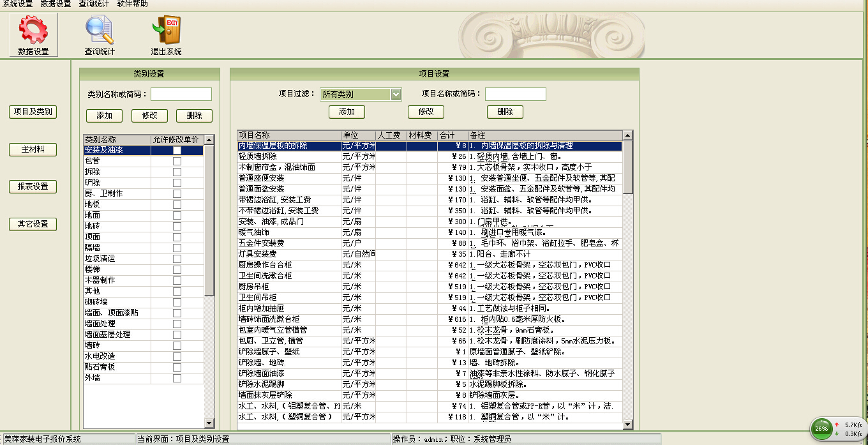Open the 查询统计 menu in menu bar
The width and height of the screenshot is (868, 445).
click(94, 4)
